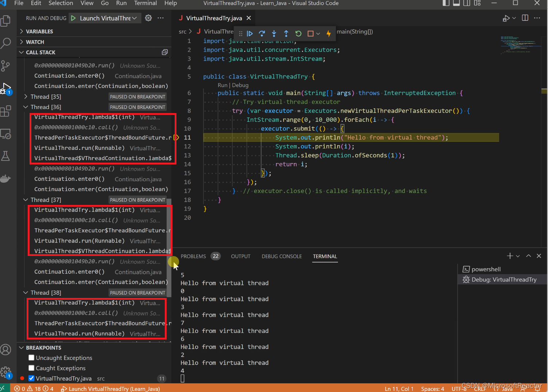
Task: Stop the debug session
Action: (310, 34)
